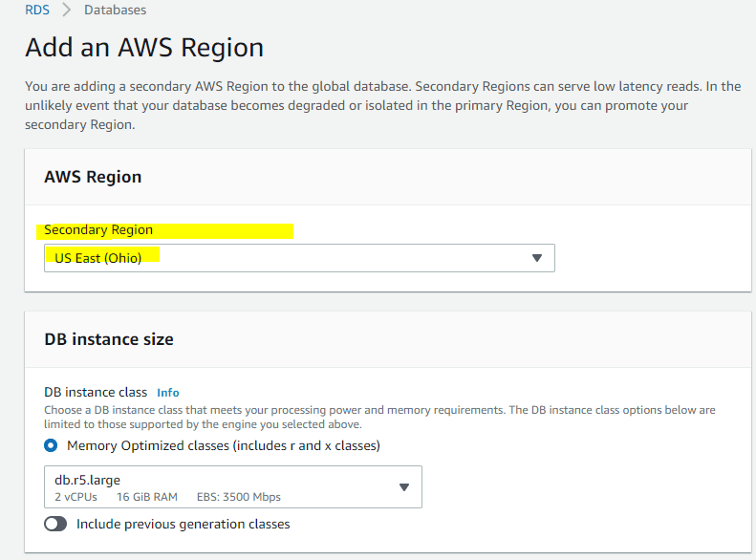Click the secondary Region intro paragraph
Screen dimensions: 756x560
coord(383,105)
